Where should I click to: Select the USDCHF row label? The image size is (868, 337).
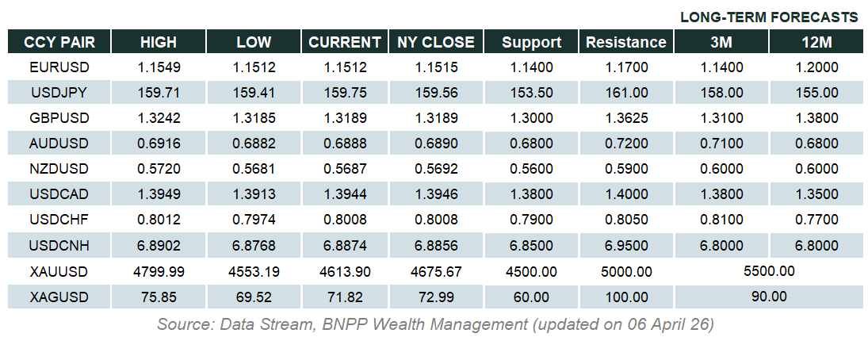point(58,220)
